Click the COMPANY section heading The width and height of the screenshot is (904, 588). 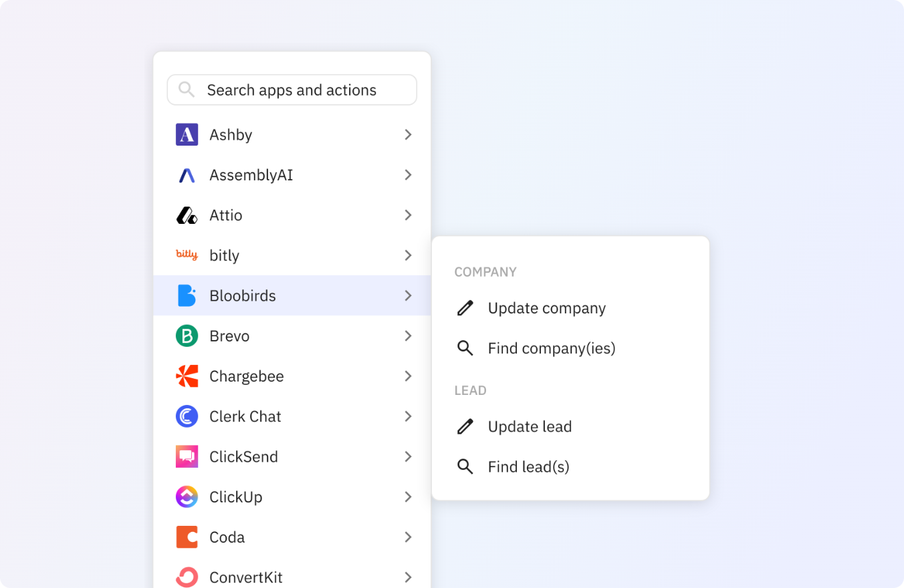[485, 272]
